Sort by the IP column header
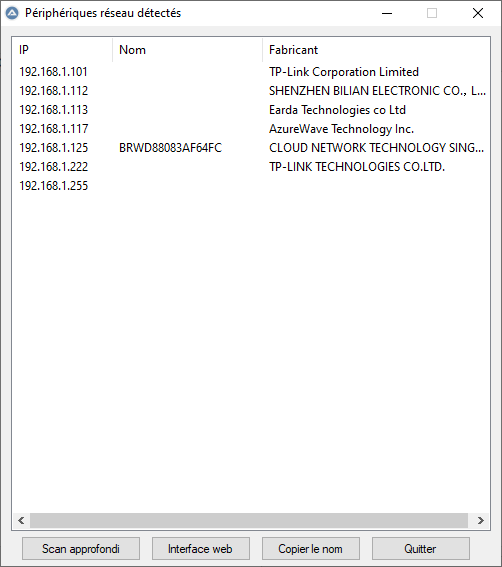This screenshot has height=567, width=502. click(x=62, y=50)
